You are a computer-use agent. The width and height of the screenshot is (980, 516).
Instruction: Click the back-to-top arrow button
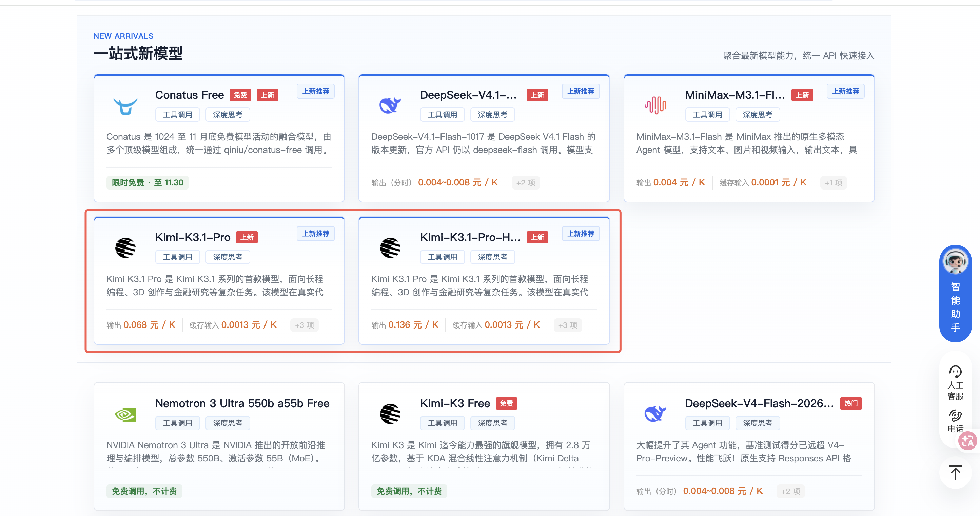(x=955, y=473)
